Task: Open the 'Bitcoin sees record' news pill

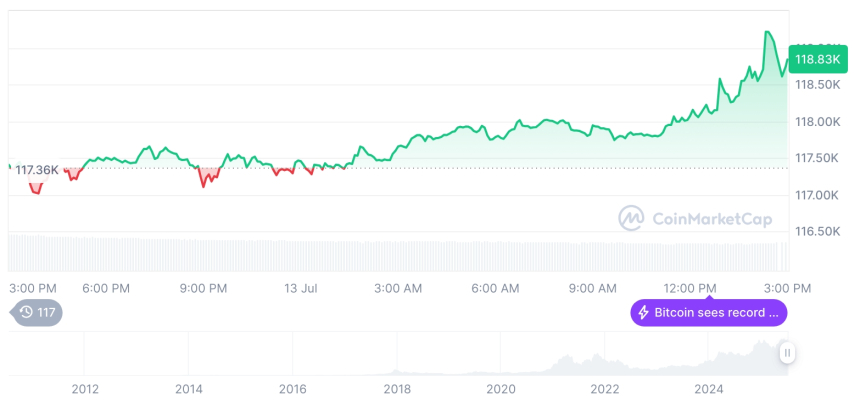Action: pos(708,313)
